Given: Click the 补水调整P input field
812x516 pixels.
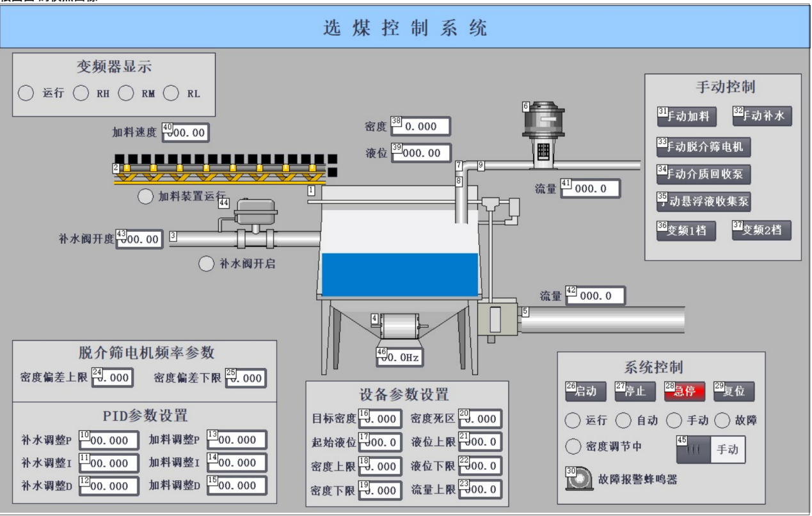Looking at the screenshot, I should (x=108, y=440).
